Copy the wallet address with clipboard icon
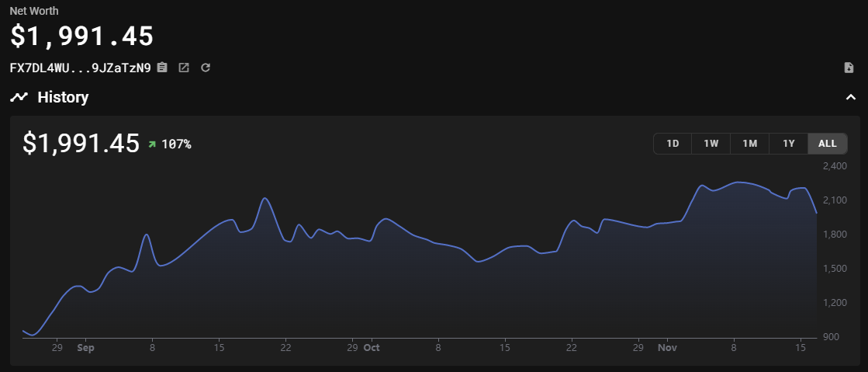This screenshot has width=868, height=372. [x=161, y=68]
